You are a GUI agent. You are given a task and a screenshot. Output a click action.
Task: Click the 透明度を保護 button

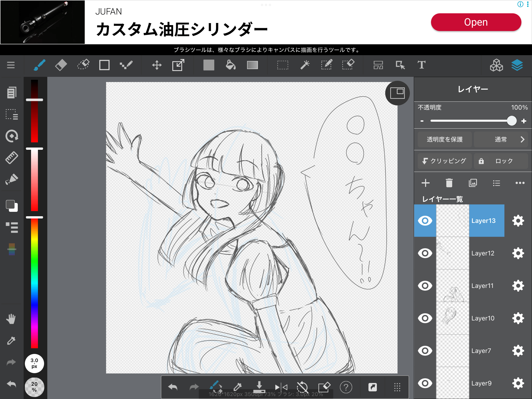[x=445, y=139]
